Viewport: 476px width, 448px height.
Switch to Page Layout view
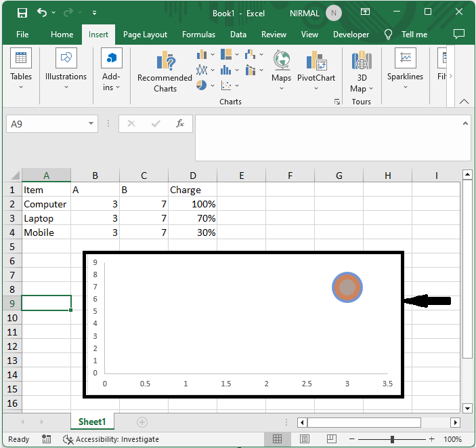305,439
